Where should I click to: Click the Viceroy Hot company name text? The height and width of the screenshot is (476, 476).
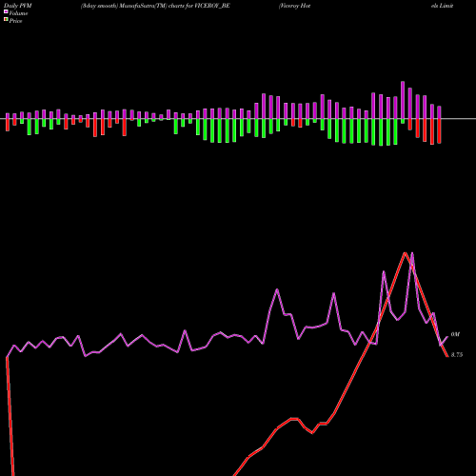[x=294, y=6]
